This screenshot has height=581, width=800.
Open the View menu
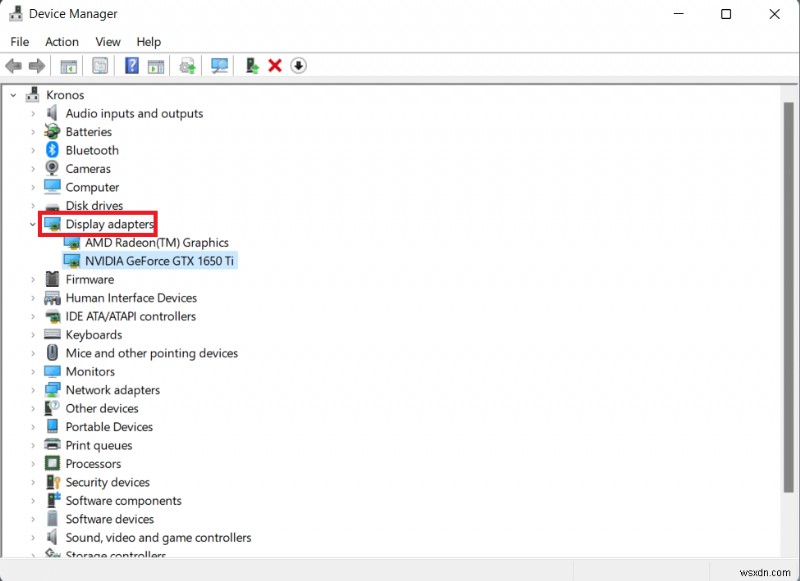107,42
